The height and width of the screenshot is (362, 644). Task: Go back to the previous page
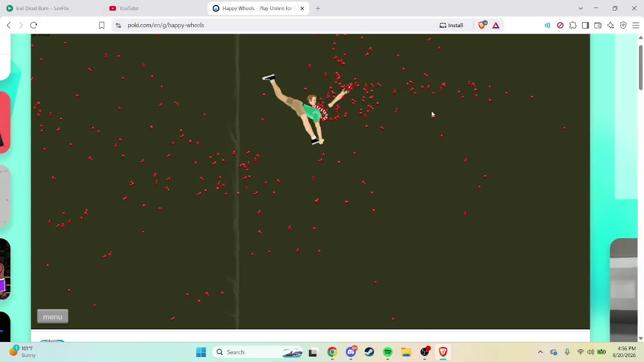coord(9,25)
